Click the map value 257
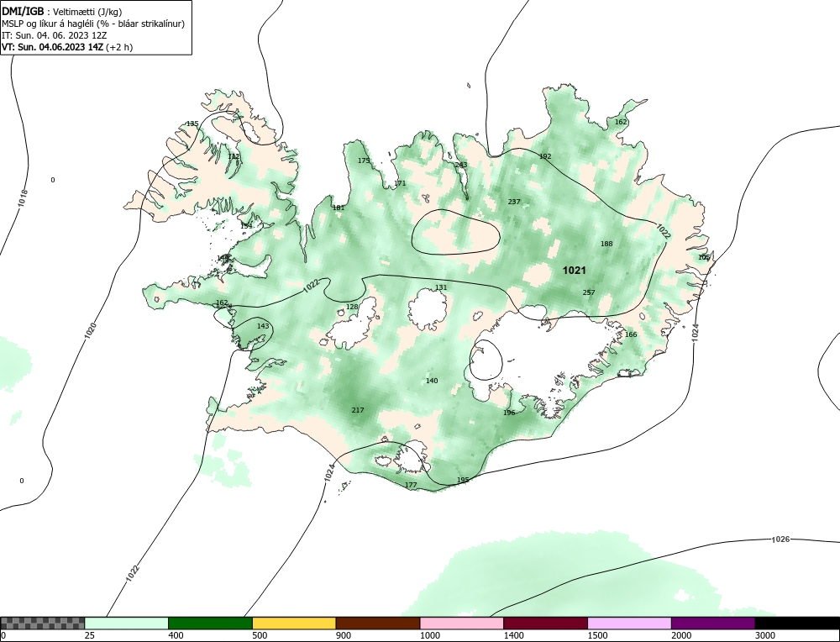Viewport: 840px width, 642px height. 588,292
